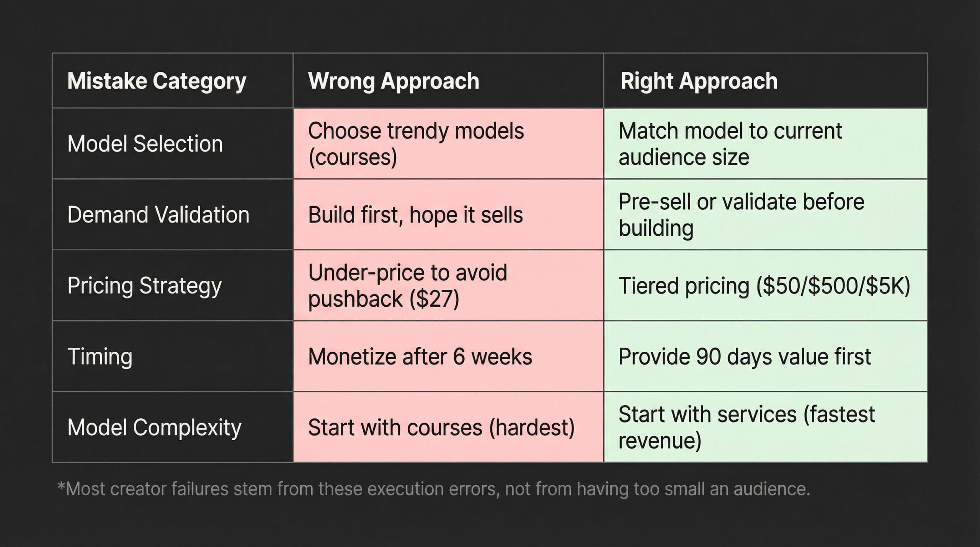This screenshot has height=547, width=980.
Task: Click the 'Provide 90 days value first' cell
Action: pos(745,357)
